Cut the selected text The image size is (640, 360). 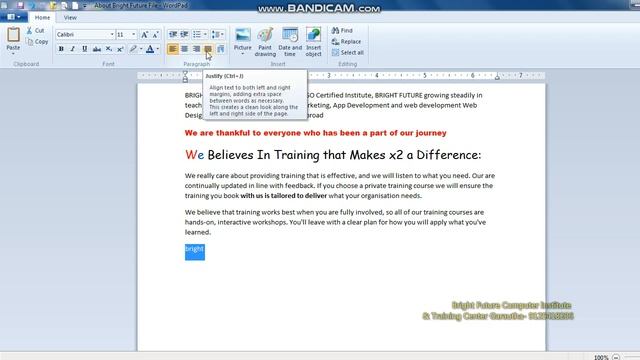click(x=36, y=31)
